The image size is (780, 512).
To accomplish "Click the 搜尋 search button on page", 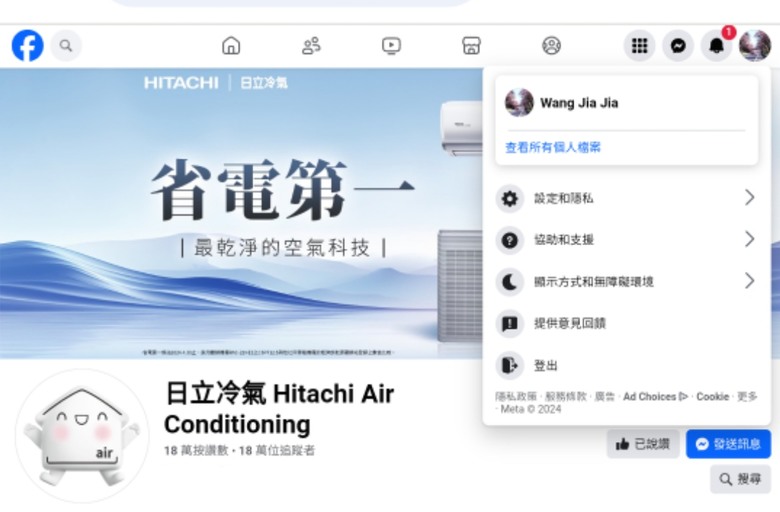I will click(x=740, y=479).
